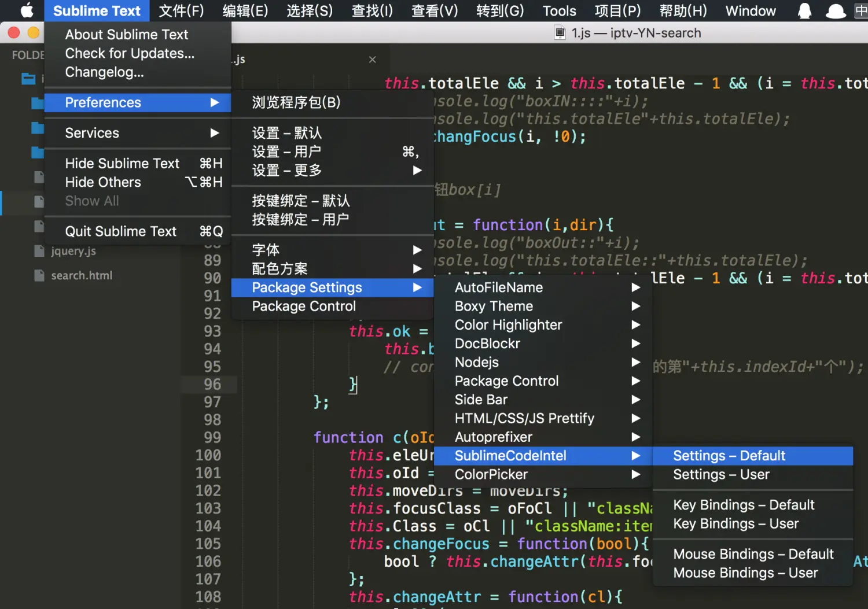
Task: Expand Boxy Theme package settings
Action: point(543,307)
